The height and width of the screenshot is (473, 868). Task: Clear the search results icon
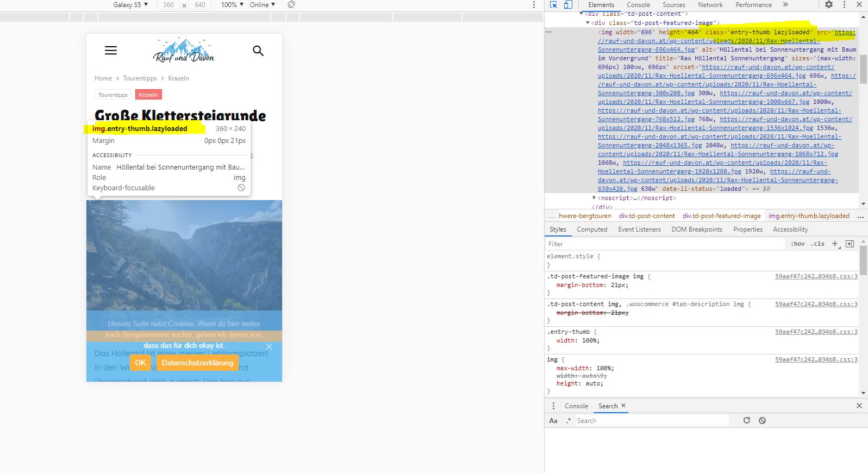(x=763, y=420)
